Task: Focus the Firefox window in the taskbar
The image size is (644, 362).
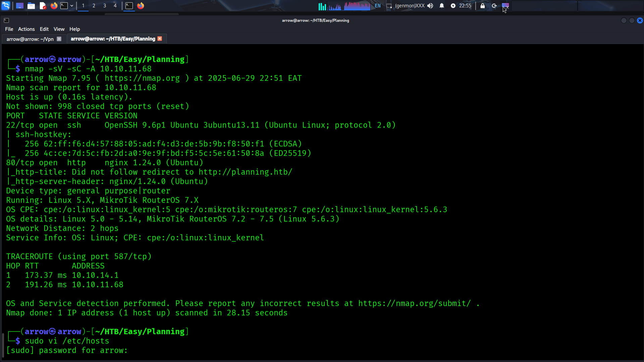Action: point(141,6)
